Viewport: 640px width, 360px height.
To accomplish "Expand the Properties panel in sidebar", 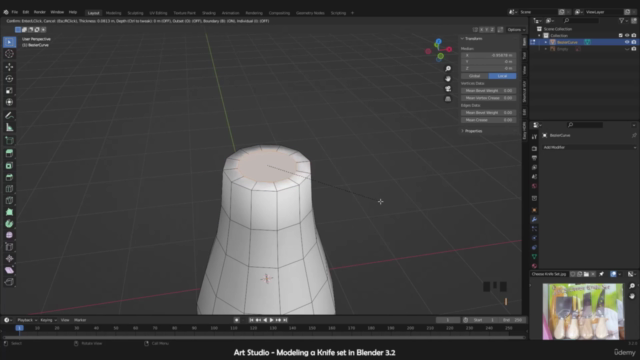I will [x=472, y=131].
